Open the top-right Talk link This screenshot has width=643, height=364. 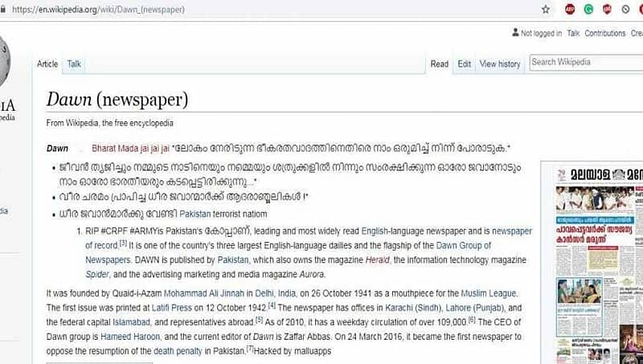pyautogui.click(x=573, y=33)
